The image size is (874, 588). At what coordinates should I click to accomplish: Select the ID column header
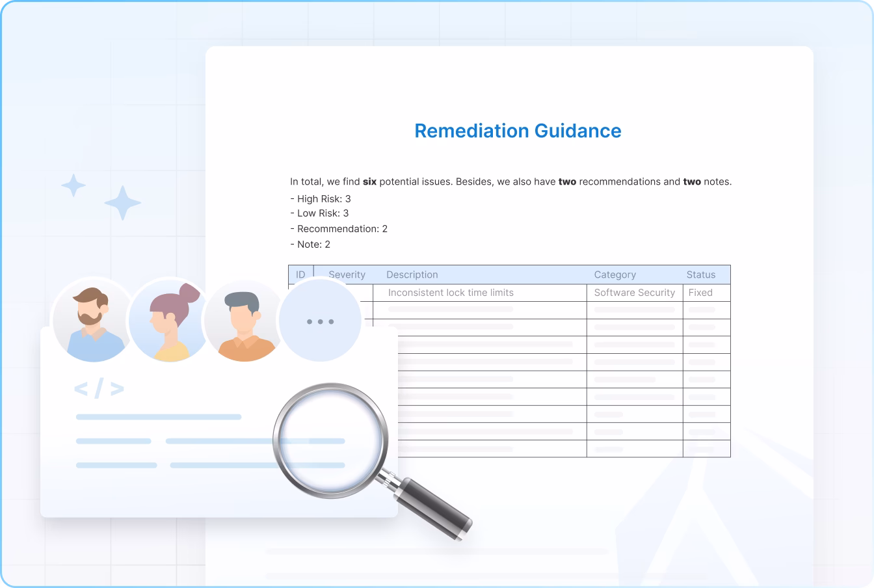(300, 274)
